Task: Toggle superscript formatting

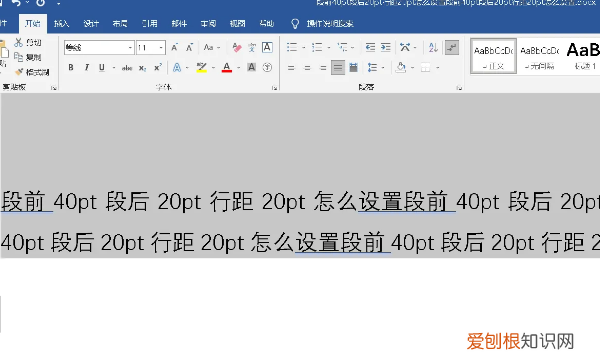Action: (158, 68)
